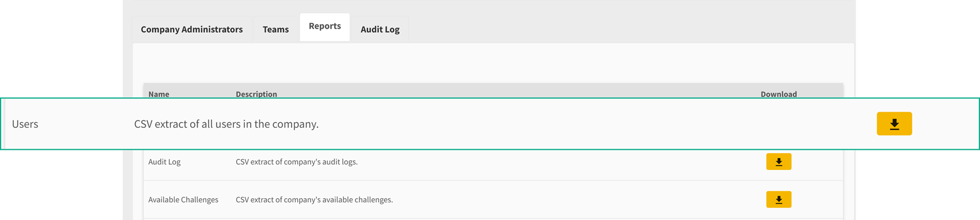Click the Name column header
The width and height of the screenshot is (980, 220).
159,94
